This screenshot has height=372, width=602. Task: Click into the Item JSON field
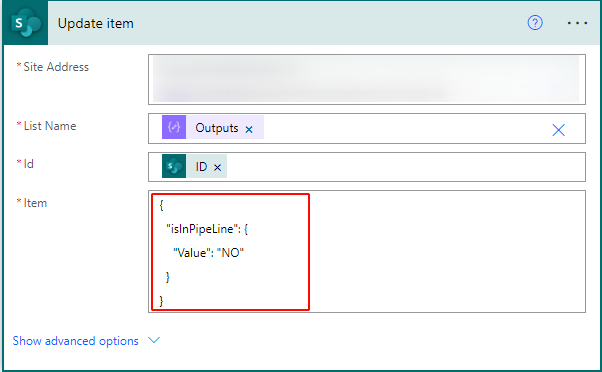(x=367, y=251)
